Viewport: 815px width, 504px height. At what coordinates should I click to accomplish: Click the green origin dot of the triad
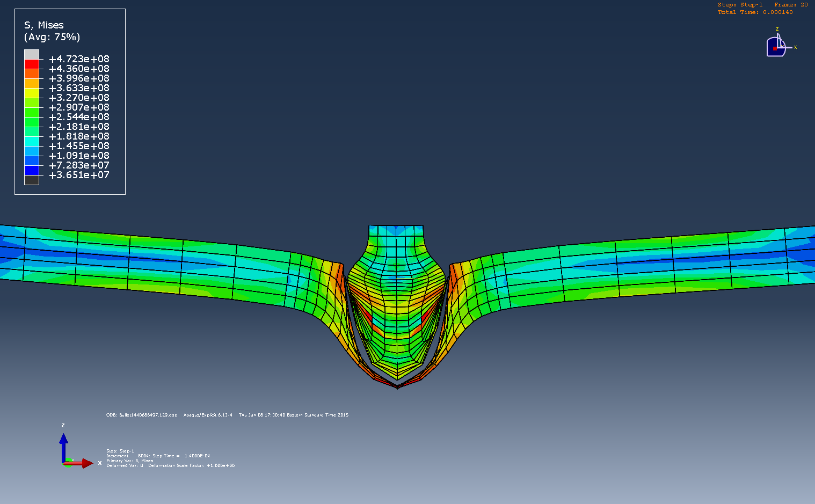[x=68, y=464]
